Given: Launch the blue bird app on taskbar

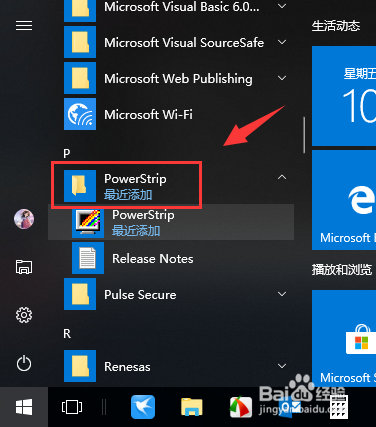Looking at the screenshot, I should 143,407.
